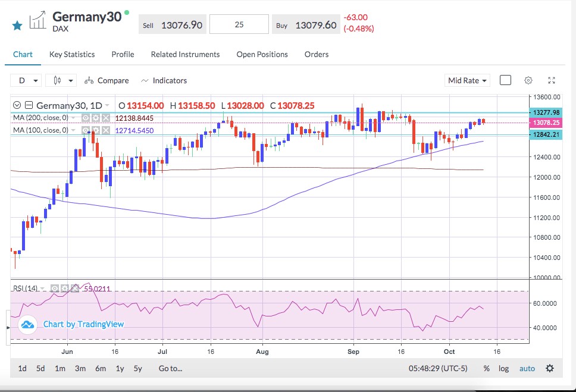Hide the RSI 14 indicator

(x=55, y=288)
